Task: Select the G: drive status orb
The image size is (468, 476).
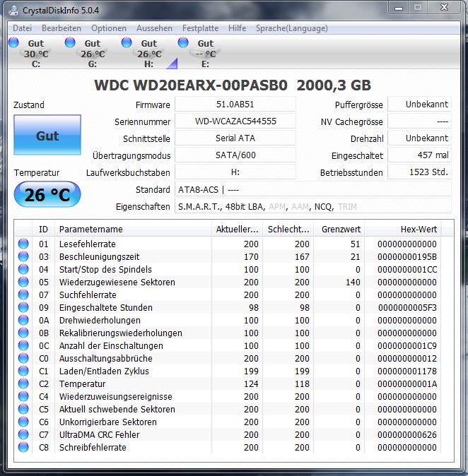Action: click(x=70, y=42)
